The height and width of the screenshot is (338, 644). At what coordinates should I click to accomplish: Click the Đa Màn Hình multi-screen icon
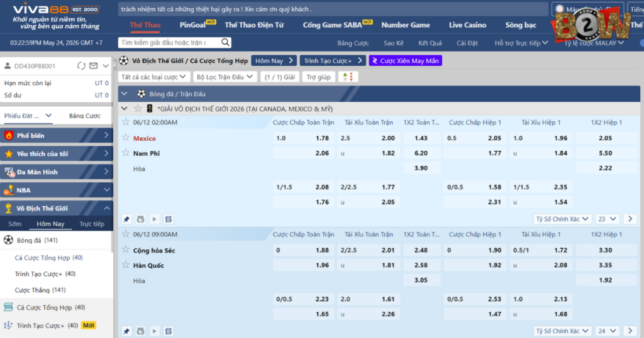pos(9,172)
